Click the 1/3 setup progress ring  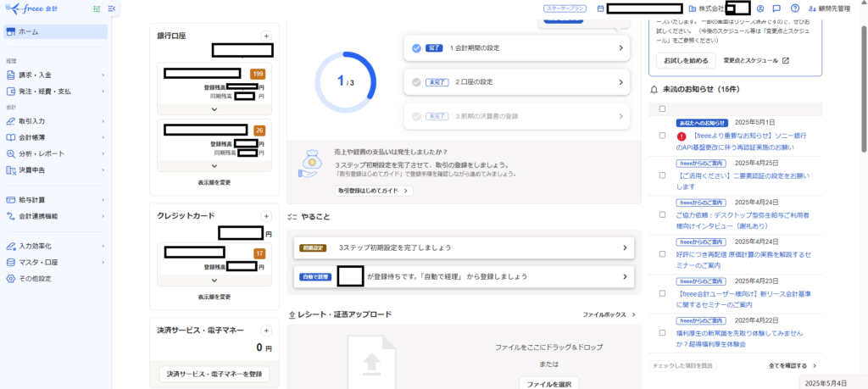346,82
